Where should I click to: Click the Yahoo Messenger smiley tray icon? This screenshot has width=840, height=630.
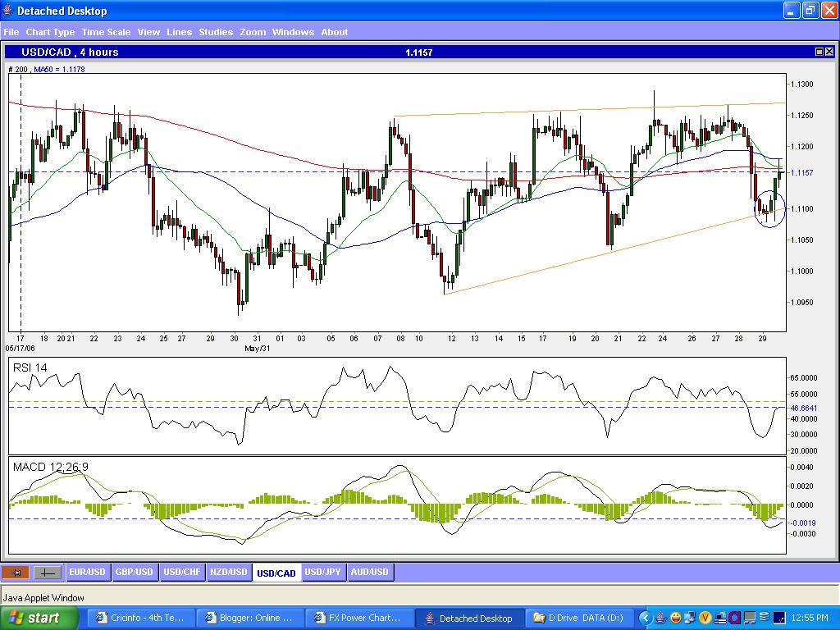[675, 618]
